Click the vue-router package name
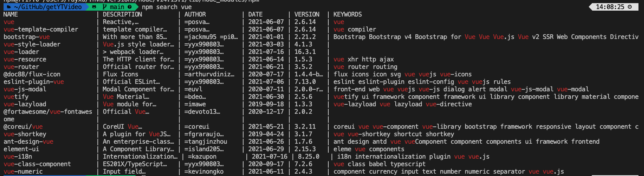 [x=21, y=67]
